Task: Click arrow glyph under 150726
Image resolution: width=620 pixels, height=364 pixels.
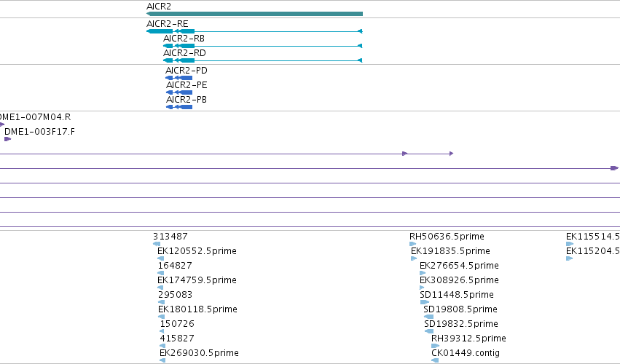Action: (x=162, y=331)
